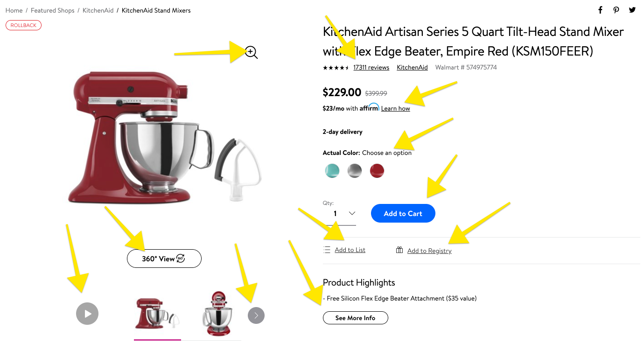Select the silver color swatch
The height and width of the screenshot is (343, 644).
coord(355,171)
